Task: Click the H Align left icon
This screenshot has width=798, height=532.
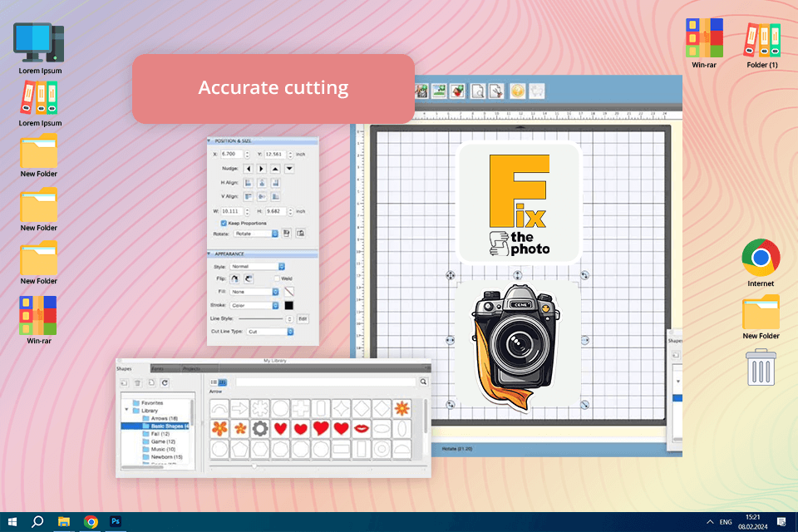Action: [249, 183]
